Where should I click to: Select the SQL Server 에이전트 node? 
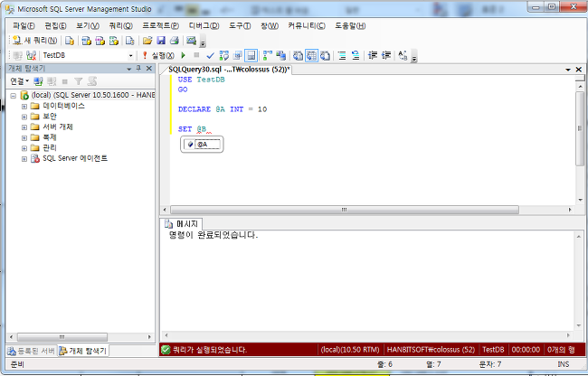click(x=74, y=158)
